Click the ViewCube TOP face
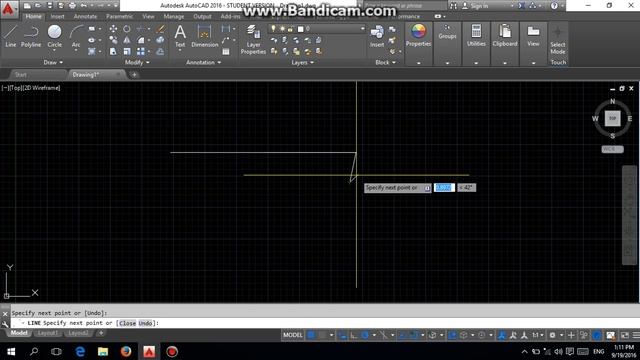 (x=612, y=118)
